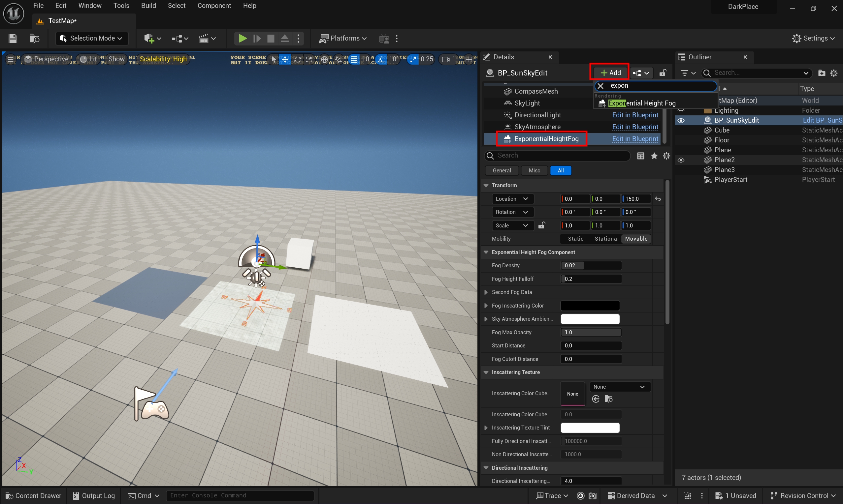Lock the Scale ratio padlock
The width and height of the screenshot is (843, 504).
point(541,225)
